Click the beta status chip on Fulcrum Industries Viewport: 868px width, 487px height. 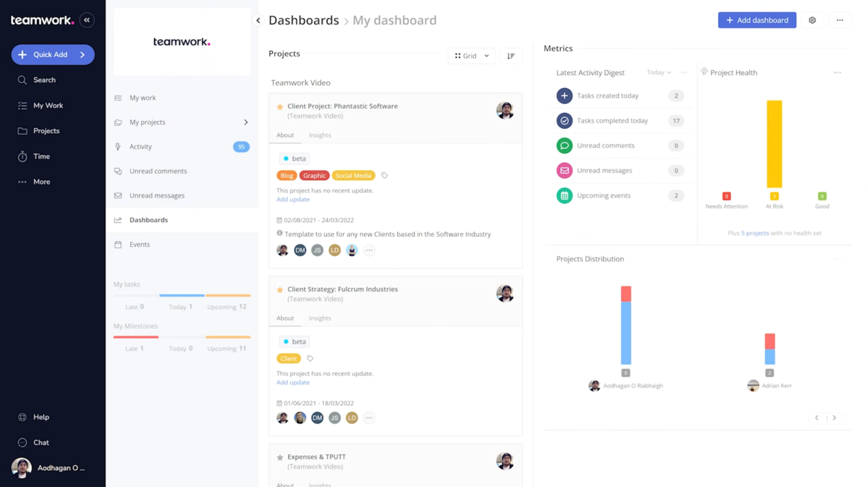pyautogui.click(x=294, y=341)
